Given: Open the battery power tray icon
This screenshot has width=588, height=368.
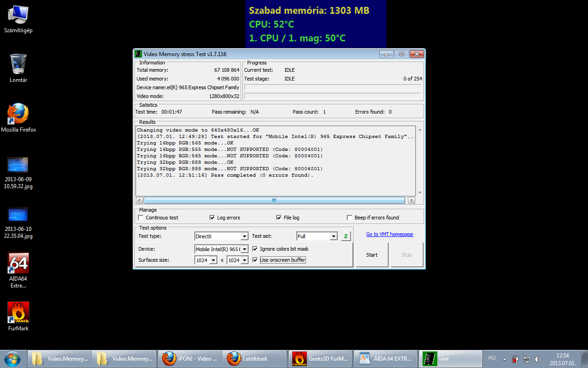Looking at the screenshot, I should (x=515, y=359).
